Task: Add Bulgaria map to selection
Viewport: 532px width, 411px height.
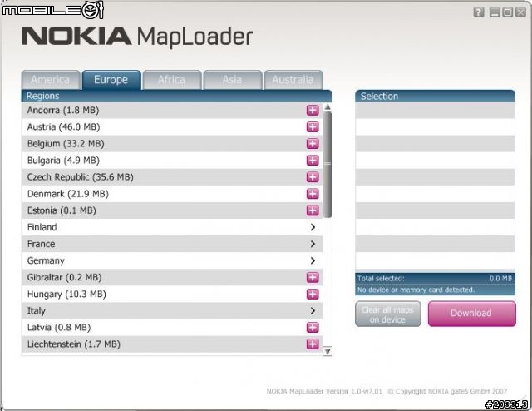Action: coord(313,160)
